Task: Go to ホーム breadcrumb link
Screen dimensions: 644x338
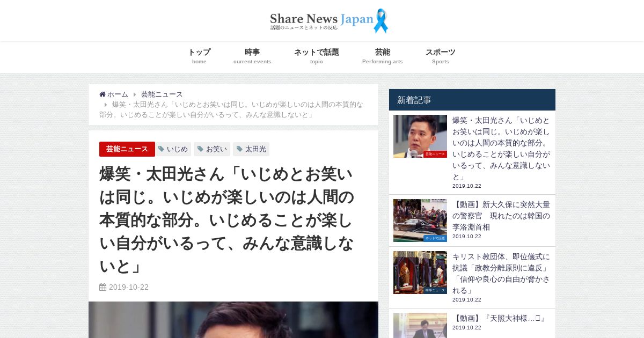Action: point(118,94)
